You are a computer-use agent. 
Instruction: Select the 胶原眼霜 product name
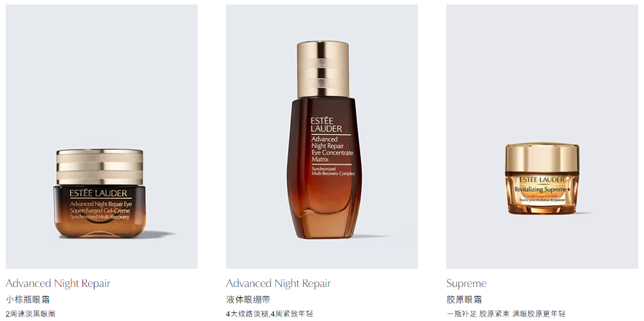point(464,300)
